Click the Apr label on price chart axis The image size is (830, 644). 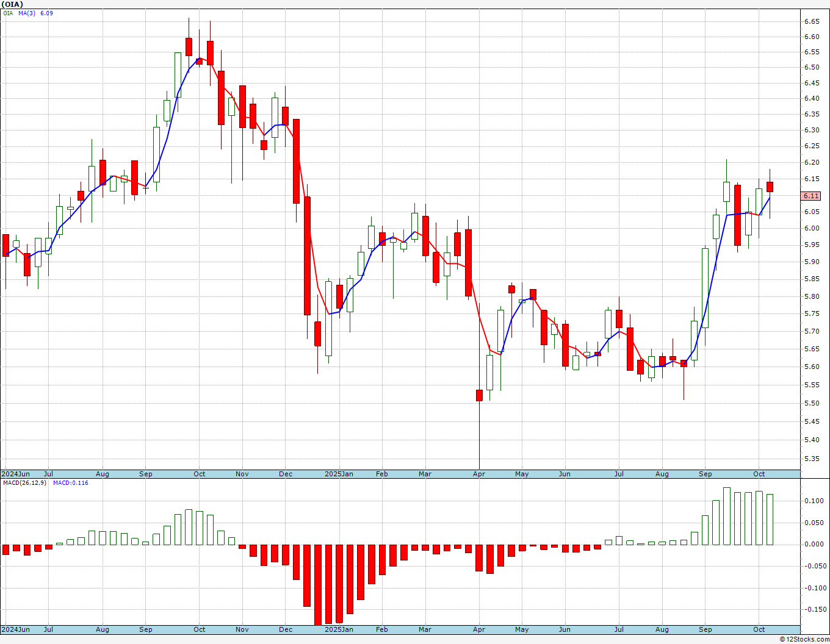479,474
